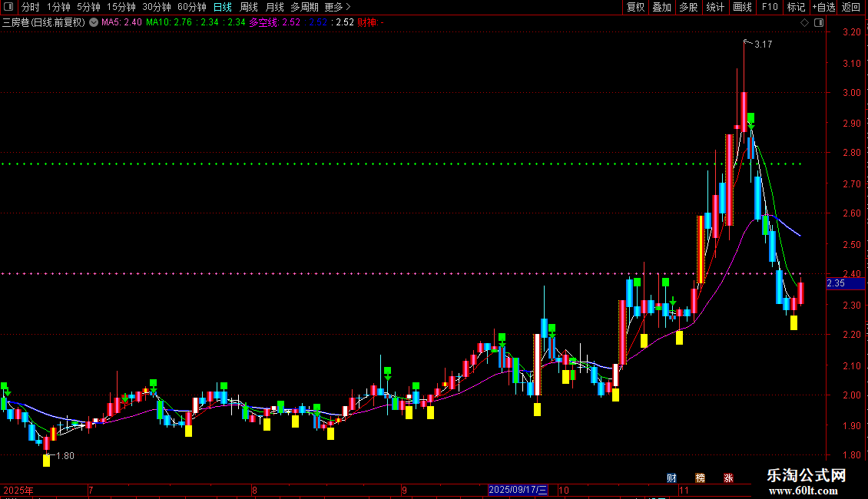Click month 8 on date axis
Viewport: 868px width, 499px height.
(x=255, y=490)
